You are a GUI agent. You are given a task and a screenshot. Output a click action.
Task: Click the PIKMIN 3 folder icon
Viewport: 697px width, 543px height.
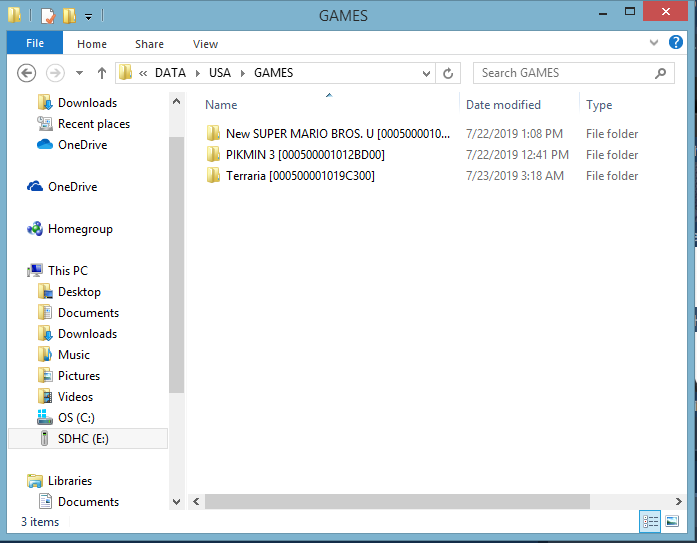tap(213, 155)
